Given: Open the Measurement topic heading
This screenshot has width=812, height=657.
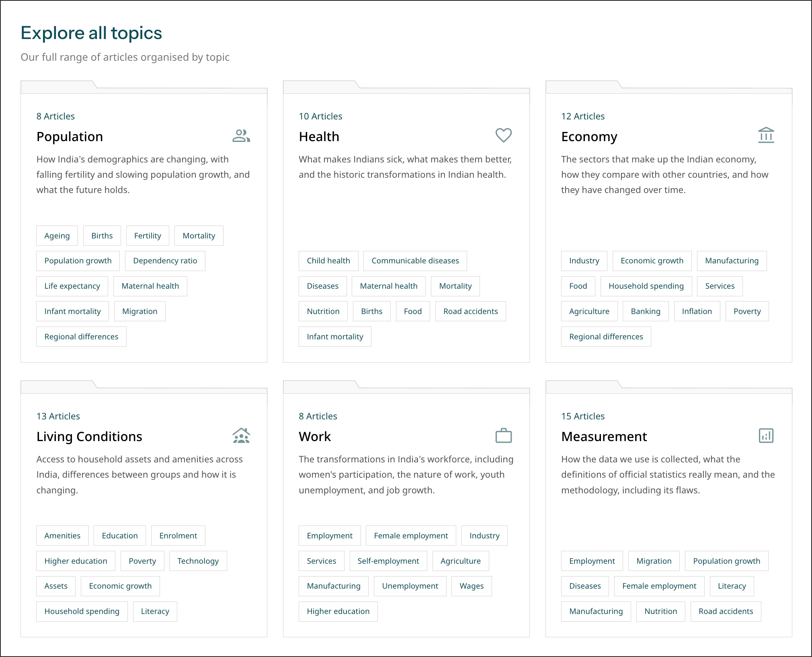Looking at the screenshot, I should (604, 437).
